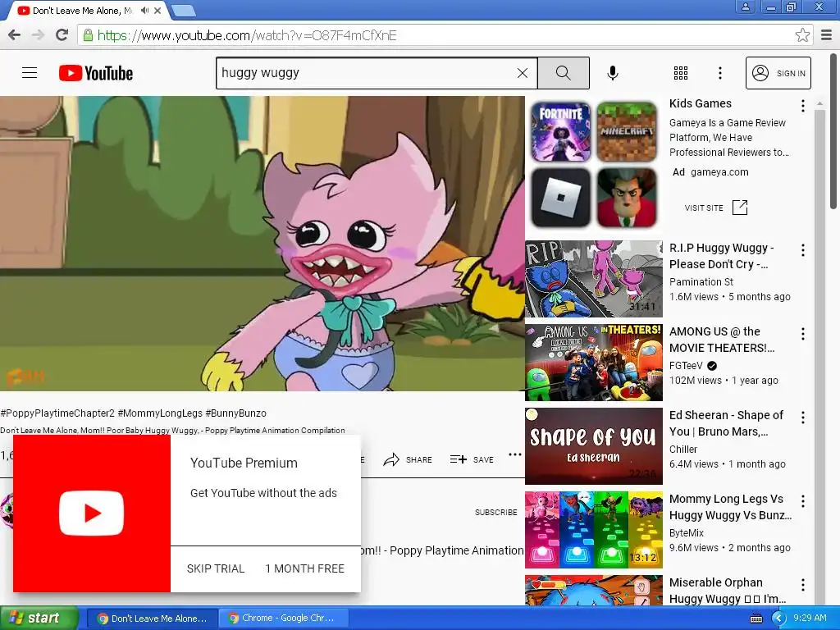840x630 pixels.
Task: Open the YouTube hamburger guide menu
Action: [x=30, y=73]
